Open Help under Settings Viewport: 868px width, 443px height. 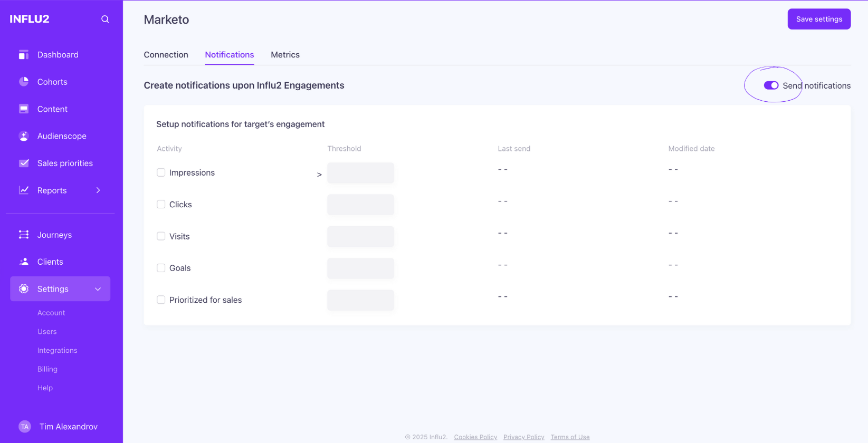[x=45, y=388]
